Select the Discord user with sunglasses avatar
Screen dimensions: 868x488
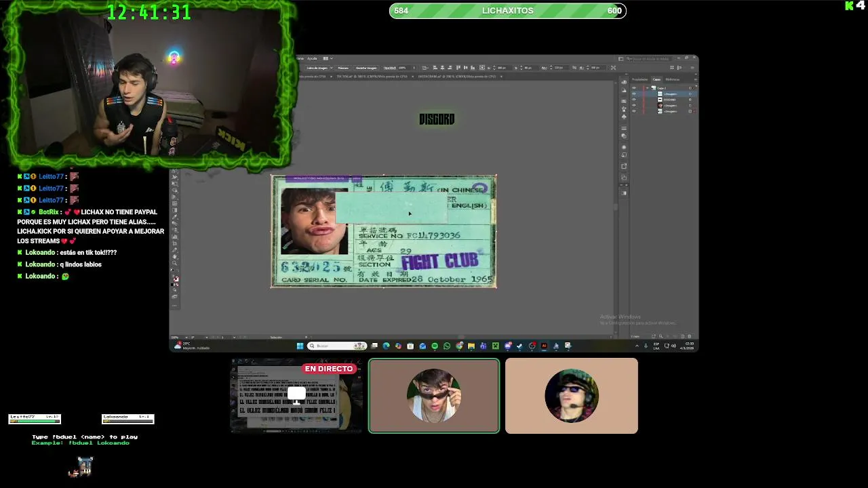coord(434,396)
